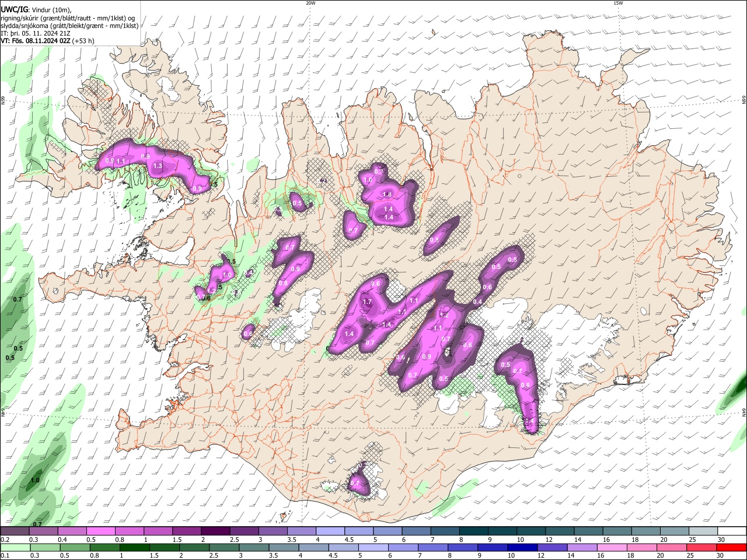
Task: Click the 'VT: Fös. 08.11.2024 02Z (+53 h)' line
Action: (x=47, y=41)
